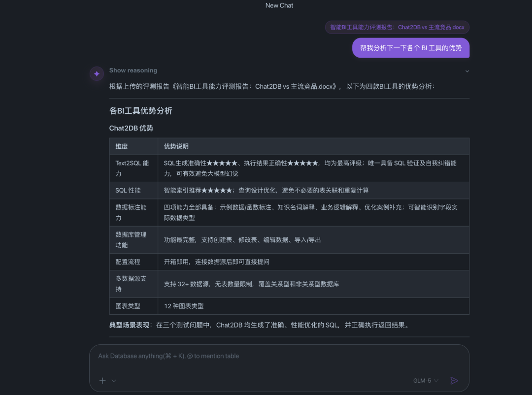Open the GLM-5 model selector
Screen dimensions: 532x395
tap(426, 380)
